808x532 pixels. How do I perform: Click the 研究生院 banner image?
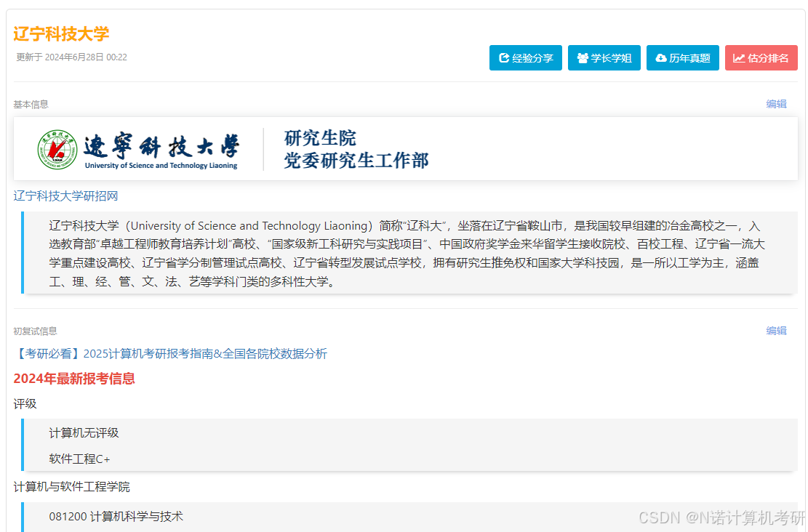(x=406, y=149)
